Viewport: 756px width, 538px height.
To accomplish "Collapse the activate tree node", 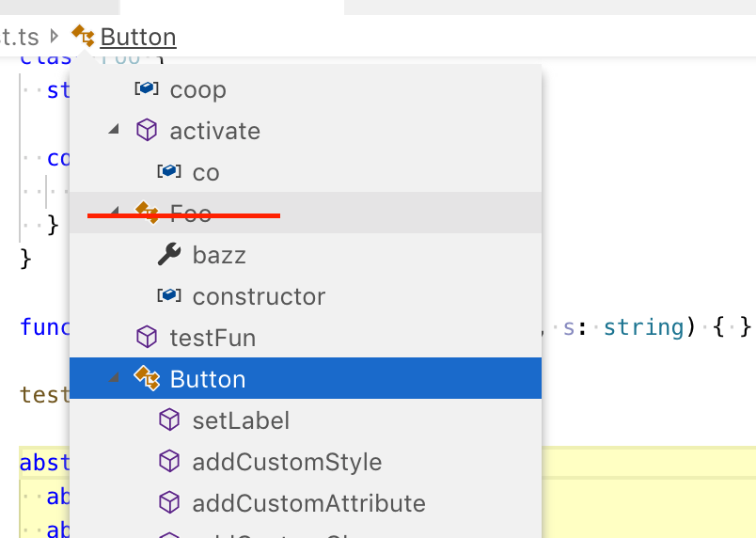I will (x=114, y=129).
